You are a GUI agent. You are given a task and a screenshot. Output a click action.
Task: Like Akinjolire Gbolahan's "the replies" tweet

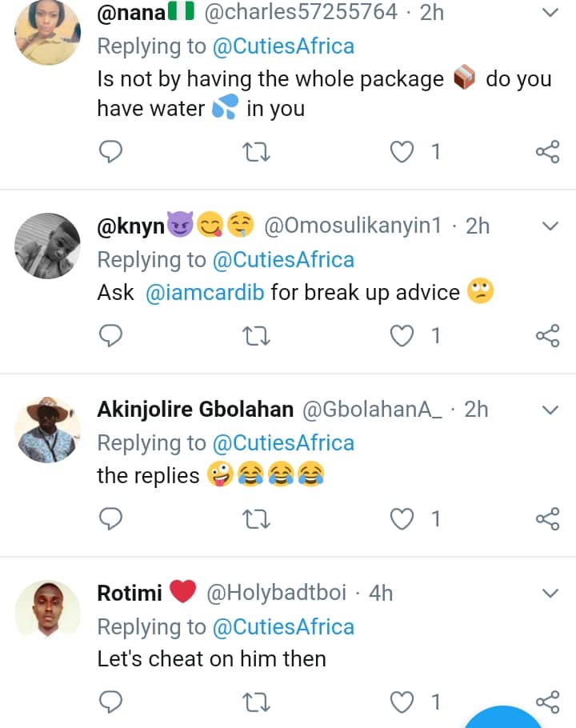(x=402, y=519)
